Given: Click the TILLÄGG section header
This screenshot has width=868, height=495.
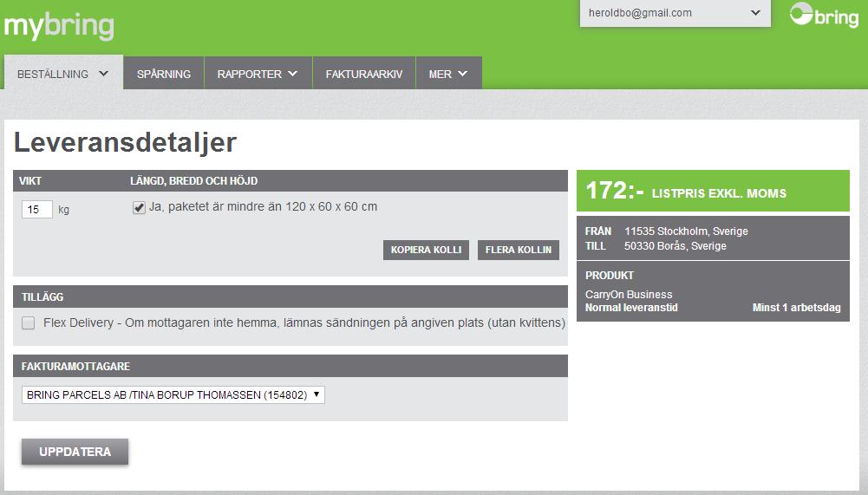Looking at the screenshot, I should (x=290, y=296).
